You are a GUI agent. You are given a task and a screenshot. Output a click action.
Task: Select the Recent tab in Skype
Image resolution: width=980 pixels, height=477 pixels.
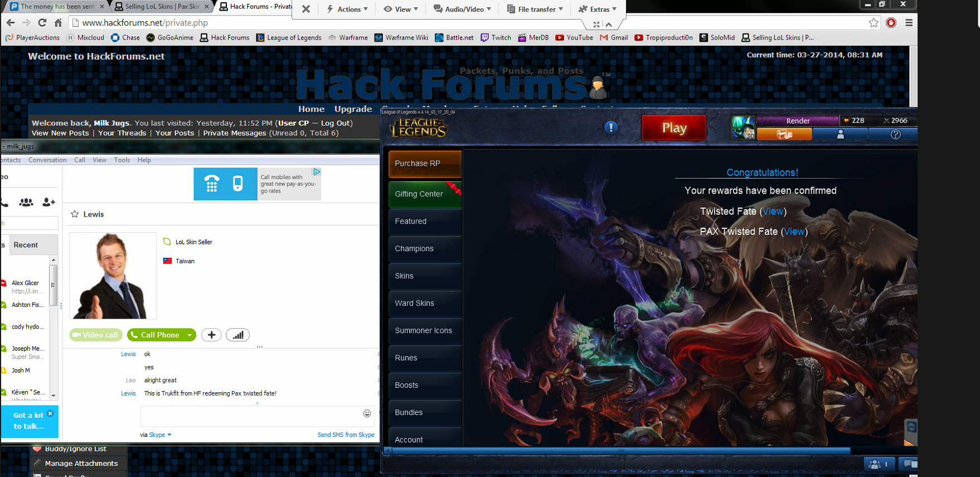point(26,245)
